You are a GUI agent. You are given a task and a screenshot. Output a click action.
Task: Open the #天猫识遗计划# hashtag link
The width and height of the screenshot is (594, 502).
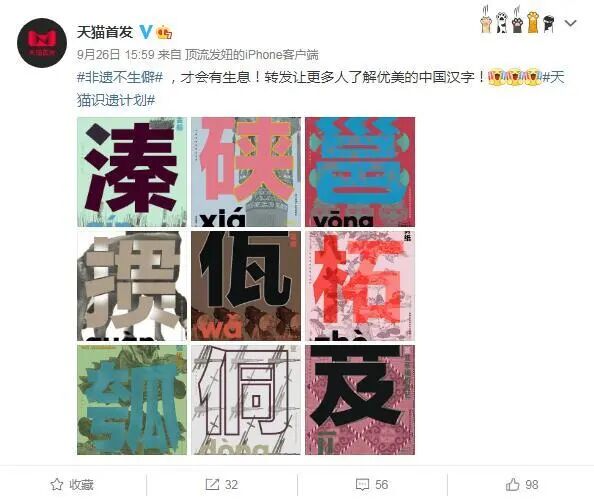[320, 89]
